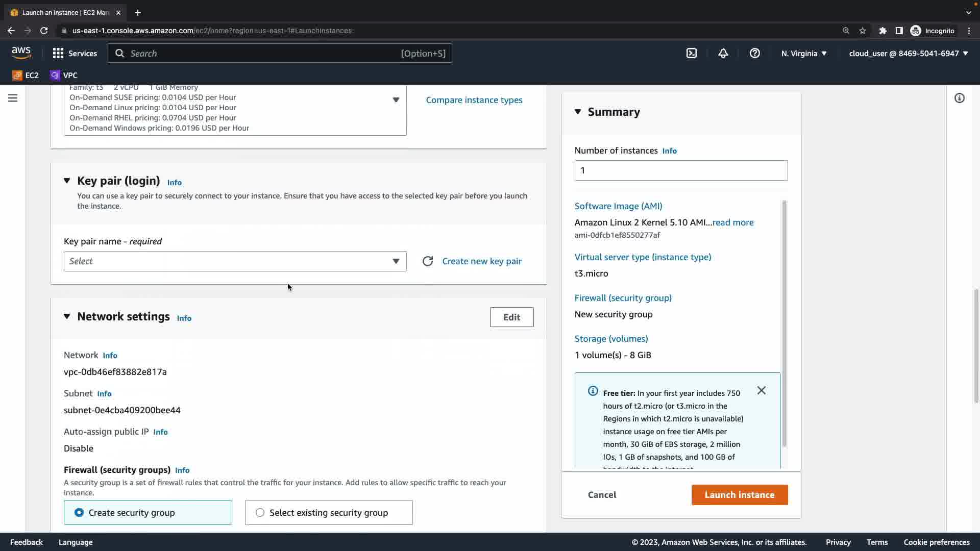The image size is (980, 551).
Task: Click the Number of instances field
Action: pyautogui.click(x=681, y=170)
